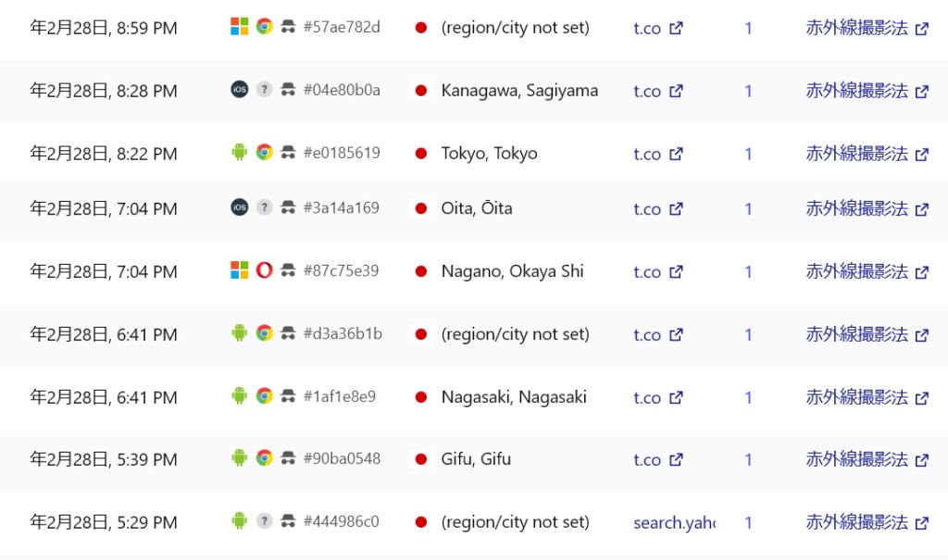Image resolution: width=948 pixels, height=560 pixels.
Task: Open the t.co referrer link in the Tokyo row
Action: coord(647,154)
